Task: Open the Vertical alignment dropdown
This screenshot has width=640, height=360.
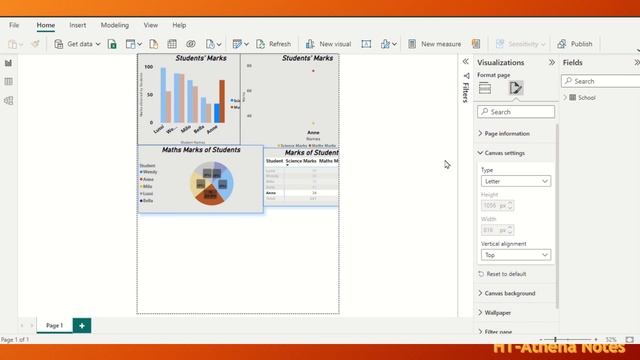Action: [x=516, y=255]
